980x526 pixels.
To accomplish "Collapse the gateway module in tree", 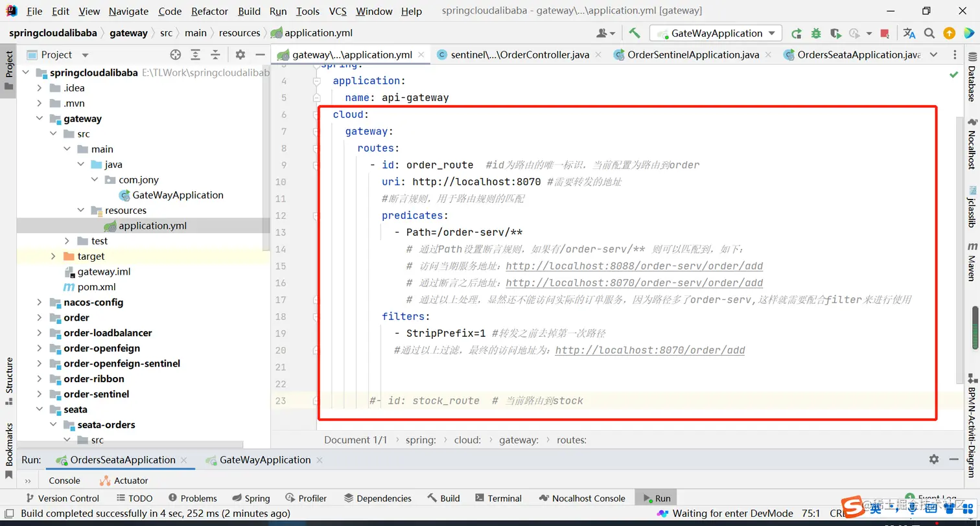I will click(40, 119).
